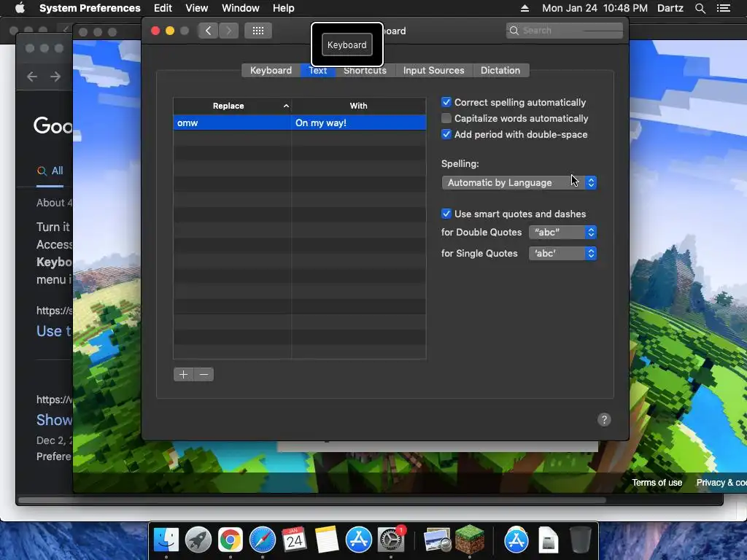This screenshot has height=560, width=747.
Task: Open the View menu
Action: tap(197, 8)
